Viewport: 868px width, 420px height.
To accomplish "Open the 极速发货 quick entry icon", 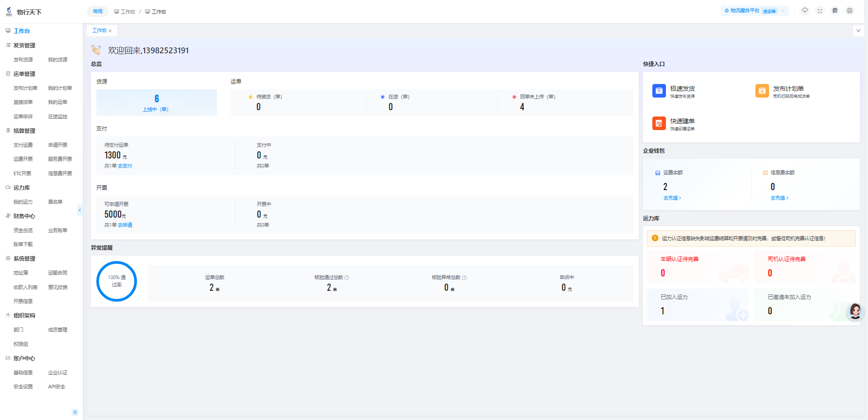I will tap(659, 91).
